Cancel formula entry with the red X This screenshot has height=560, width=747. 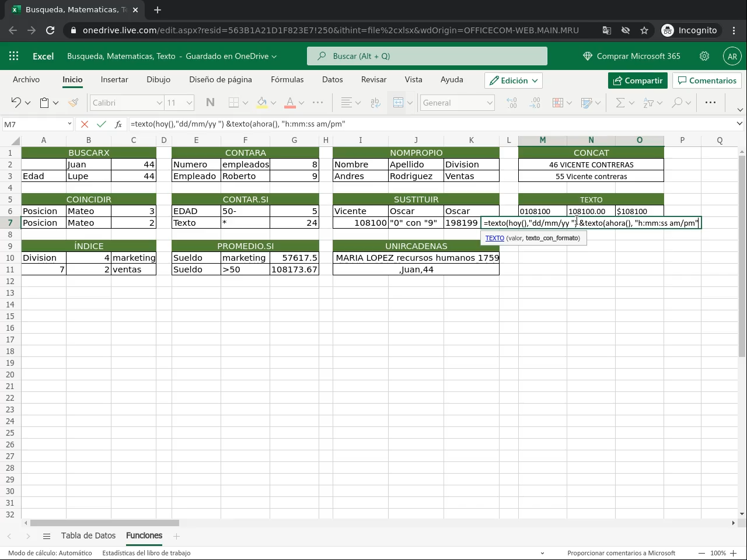[x=85, y=124]
